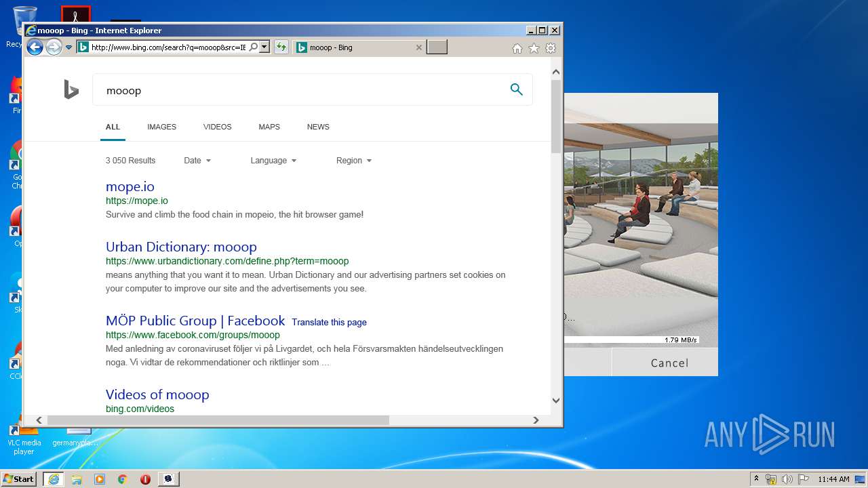Screen dimensions: 868x488
Task: Click the address bar URL field
Action: pyautogui.click(x=168, y=47)
